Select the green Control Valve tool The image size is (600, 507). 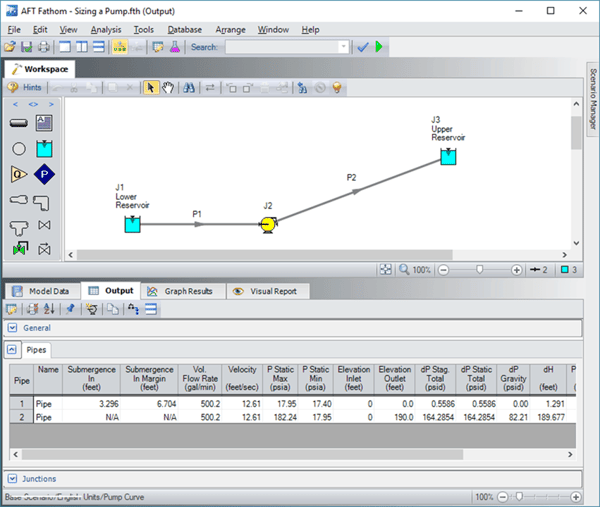[20, 249]
